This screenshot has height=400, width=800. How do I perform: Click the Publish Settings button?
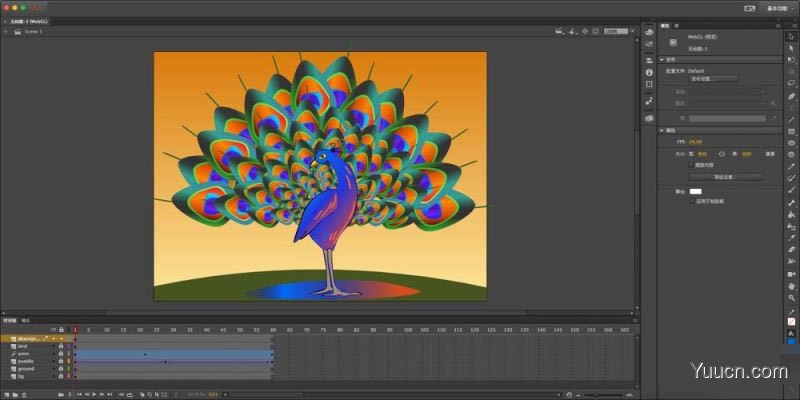click(713, 79)
